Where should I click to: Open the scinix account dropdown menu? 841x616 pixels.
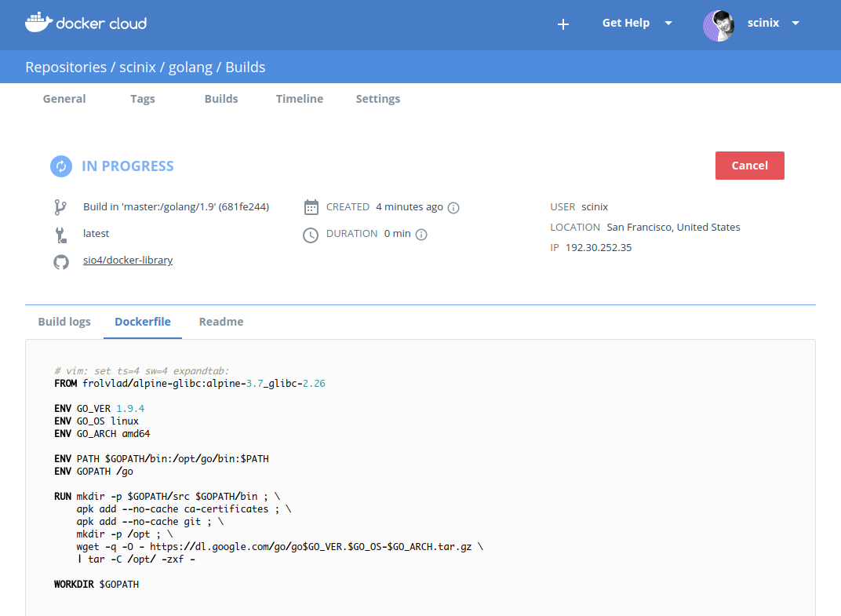[x=795, y=24]
